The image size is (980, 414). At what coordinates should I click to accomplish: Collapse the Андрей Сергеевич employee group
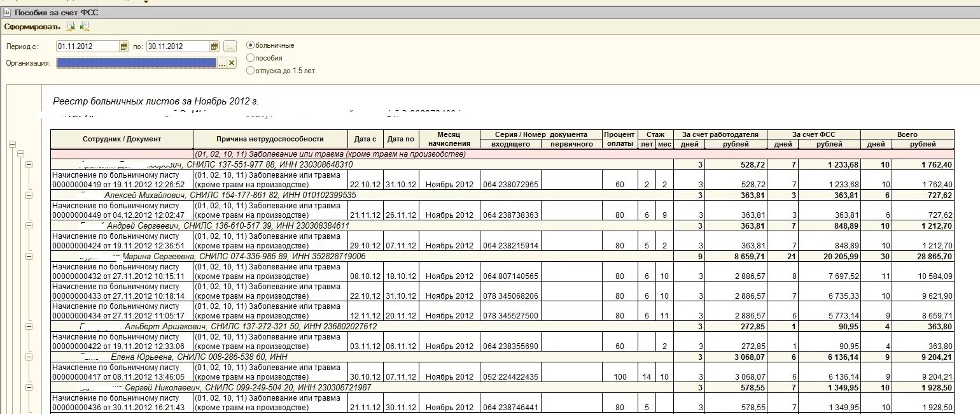click(29, 225)
